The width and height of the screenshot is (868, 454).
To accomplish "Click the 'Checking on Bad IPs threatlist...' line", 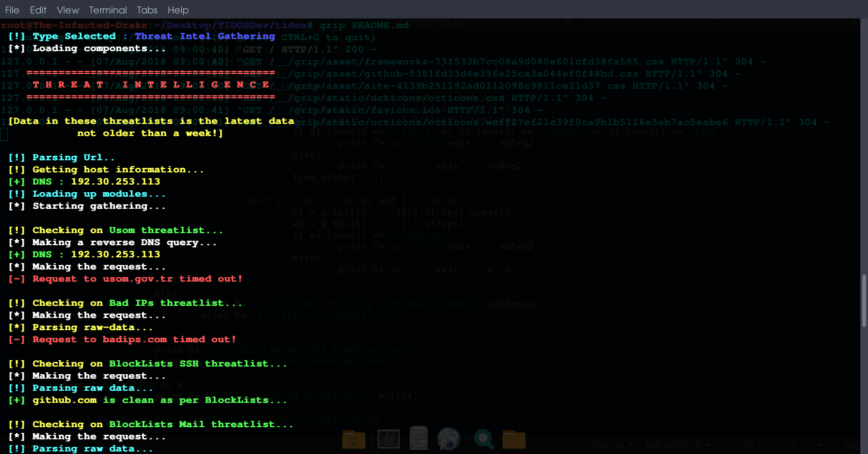I will (126, 303).
